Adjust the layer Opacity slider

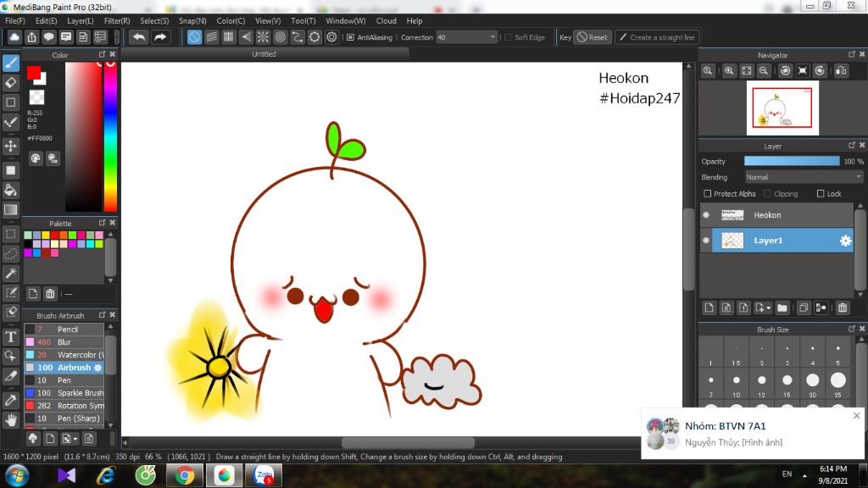(792, 161)
